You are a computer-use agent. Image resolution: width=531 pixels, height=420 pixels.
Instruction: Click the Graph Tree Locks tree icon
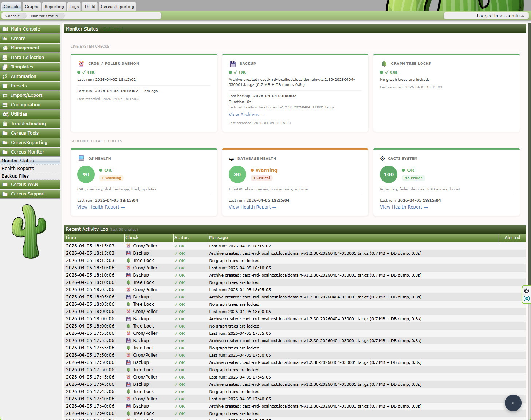coord(384,63)
